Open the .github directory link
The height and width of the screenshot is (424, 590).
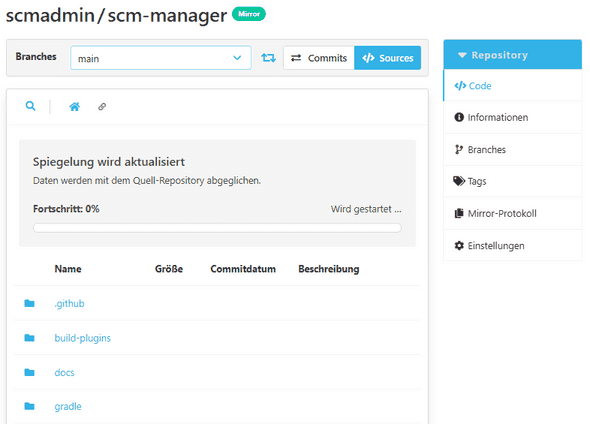pyautogui.click(x=69, y=304)
